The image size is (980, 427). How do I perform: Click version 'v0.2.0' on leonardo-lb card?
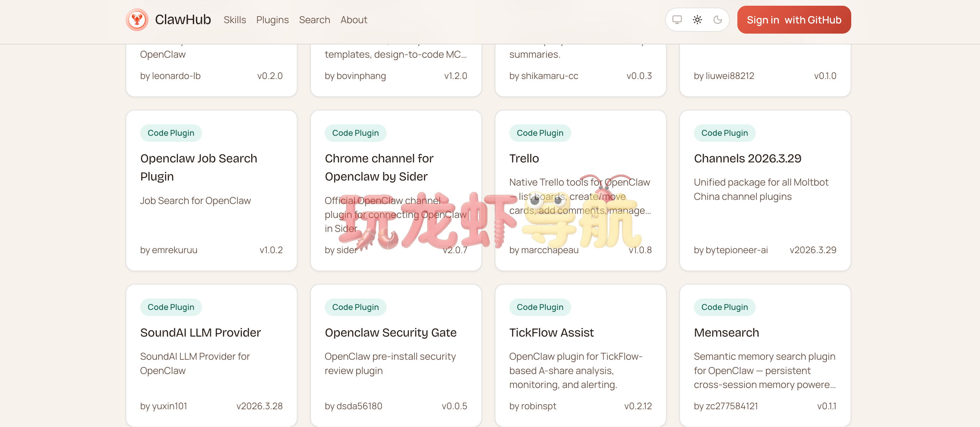pos(270,76)
